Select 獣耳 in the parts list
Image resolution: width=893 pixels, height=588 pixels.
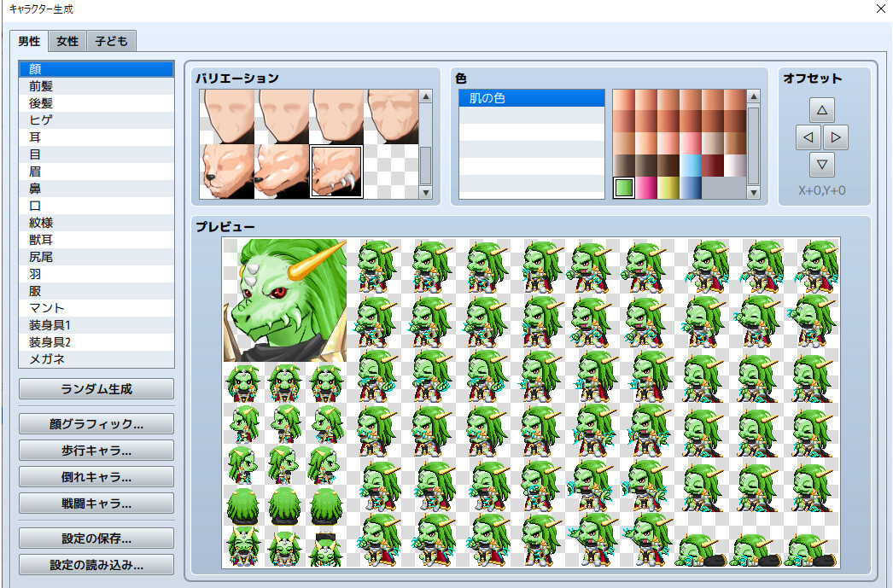96,240
